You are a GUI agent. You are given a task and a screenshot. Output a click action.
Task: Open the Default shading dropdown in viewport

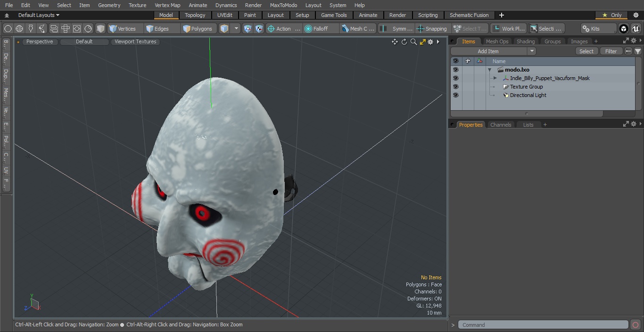(84, 42)
